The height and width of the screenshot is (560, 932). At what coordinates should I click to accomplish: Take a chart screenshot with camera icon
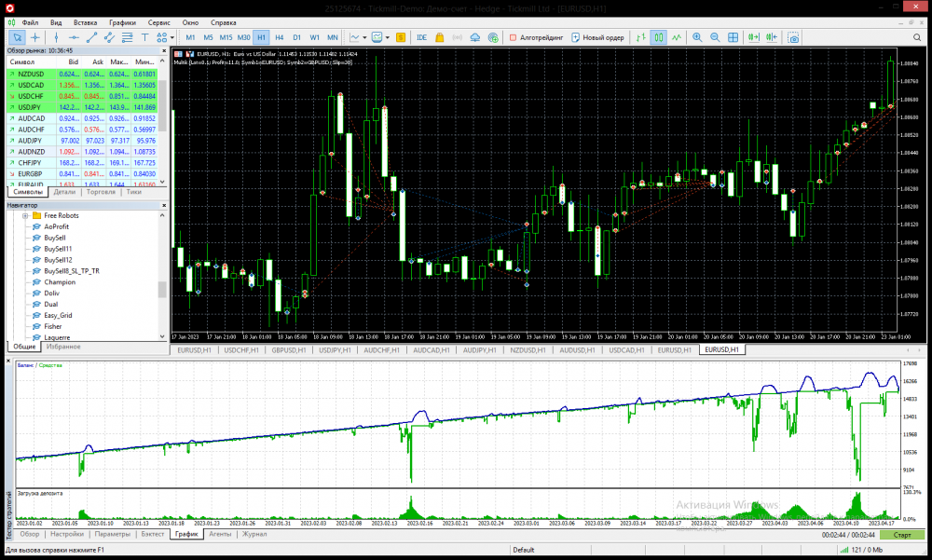793,37
